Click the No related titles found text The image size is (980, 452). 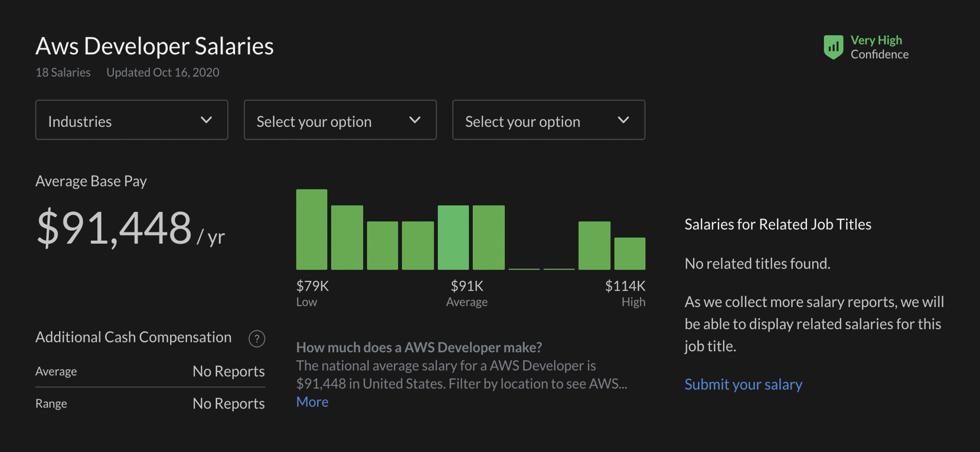[x=757, y=264]
